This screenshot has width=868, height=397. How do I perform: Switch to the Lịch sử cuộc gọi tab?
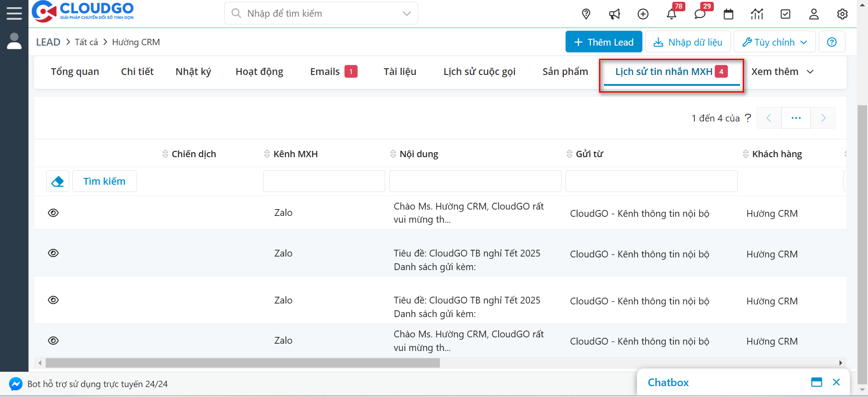479,72
